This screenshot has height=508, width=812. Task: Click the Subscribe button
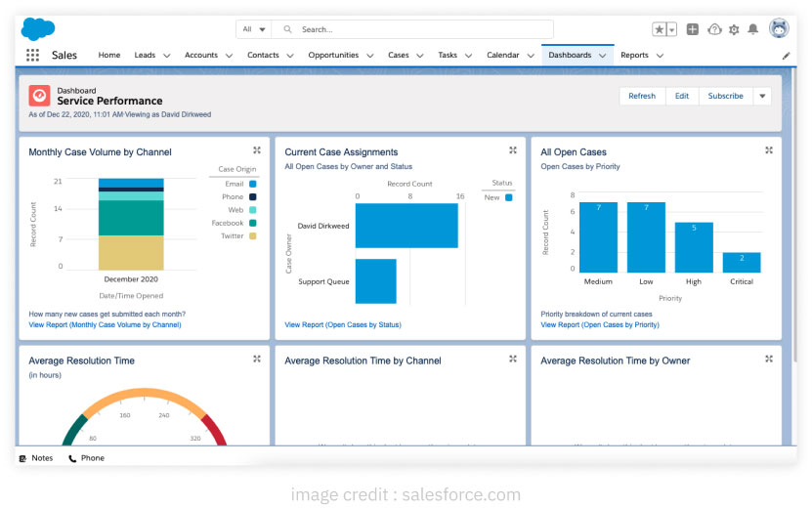(725, 96)
